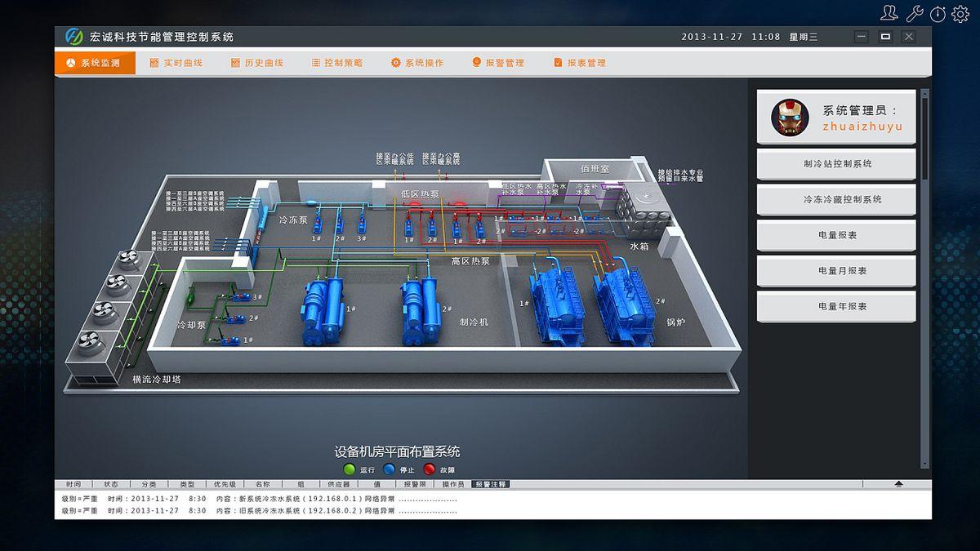Screen dimensions: 980x551
Task: Click the 名称 column header
Action: pos(262,484)
